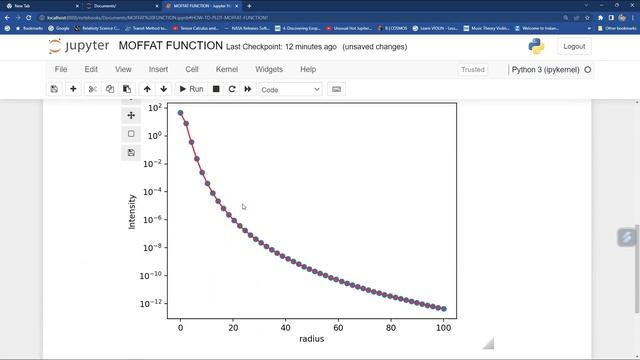Click the Jupyter logo
640x360 pixels.
(78, 46)
